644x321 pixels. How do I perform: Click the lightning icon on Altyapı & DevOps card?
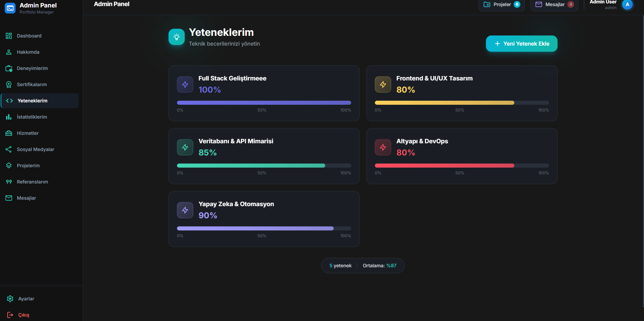[383, 147]
